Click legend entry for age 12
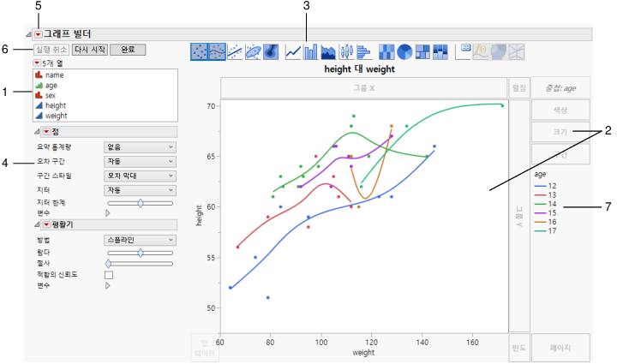The height and width of the screenshot is (364, 617). [545, 186]
